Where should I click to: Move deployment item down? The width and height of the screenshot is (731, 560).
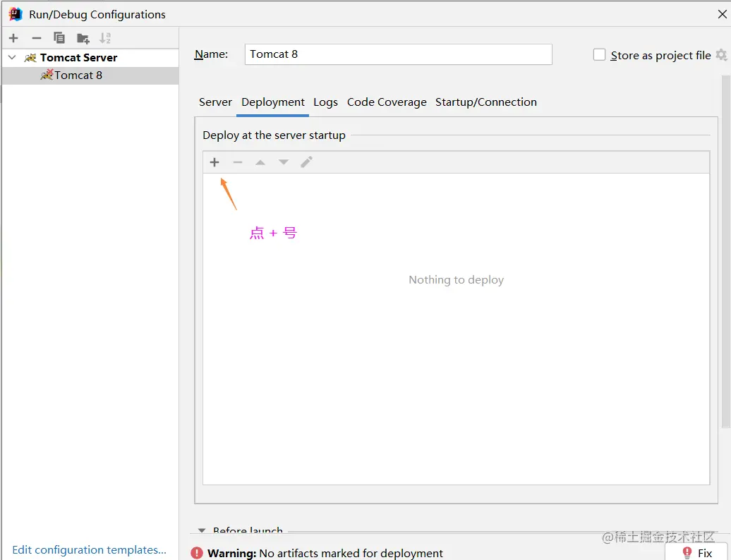pyautogui.click(x=284, y=162)
